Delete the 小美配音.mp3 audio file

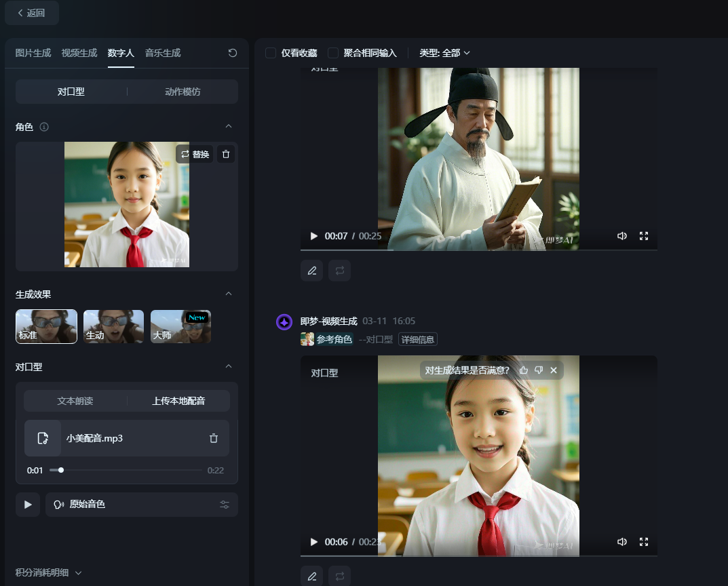coord(214,438)
